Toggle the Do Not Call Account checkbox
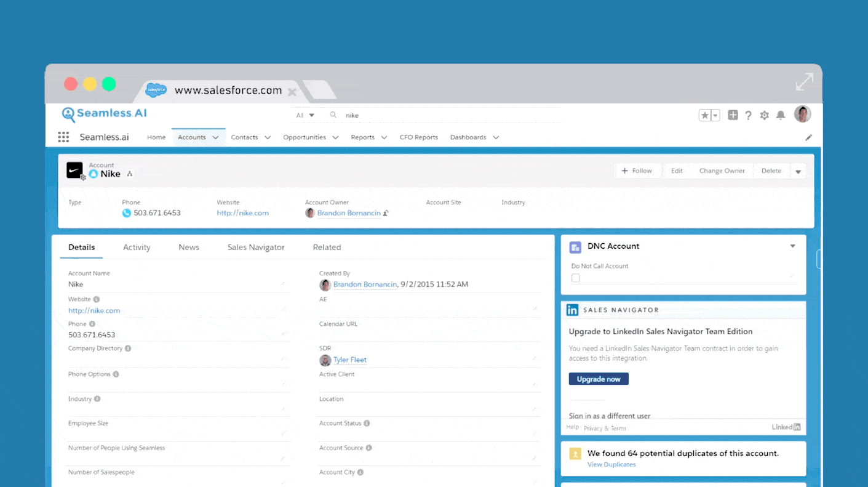This screenshot has height=487, width=868. pyautogui.click(x=576, y=278)
